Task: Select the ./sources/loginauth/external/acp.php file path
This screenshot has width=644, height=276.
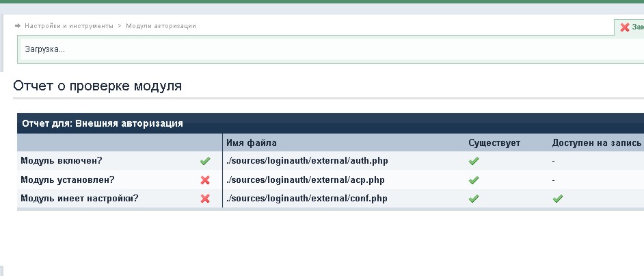Action: click(305, 180)
